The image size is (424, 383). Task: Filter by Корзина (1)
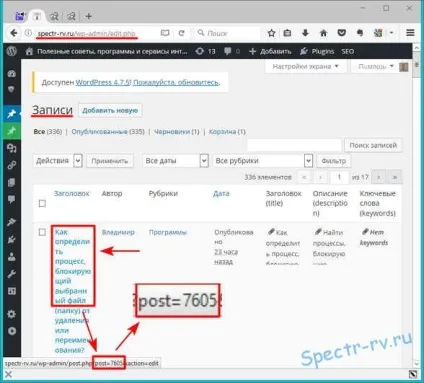pyautogui.click(x=227, y=132)
